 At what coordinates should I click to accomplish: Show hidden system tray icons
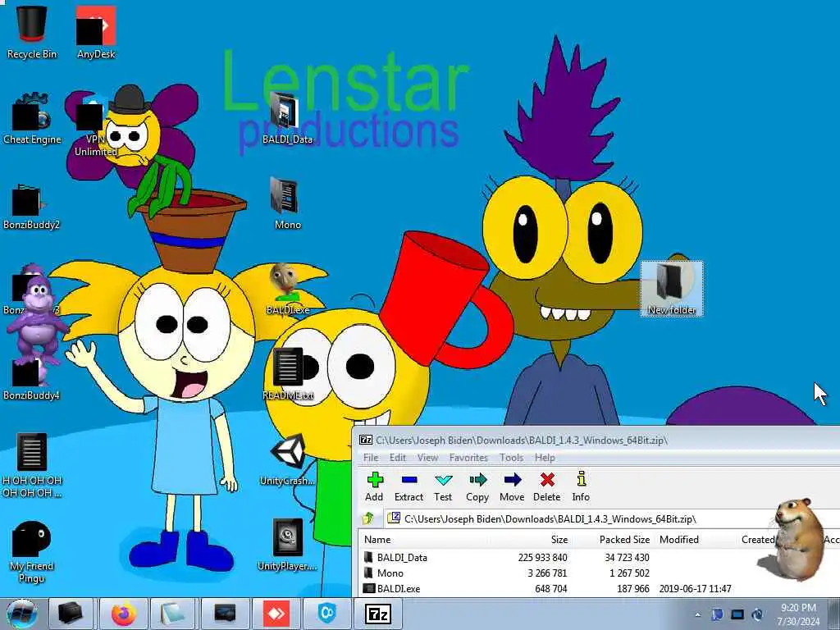697,615
